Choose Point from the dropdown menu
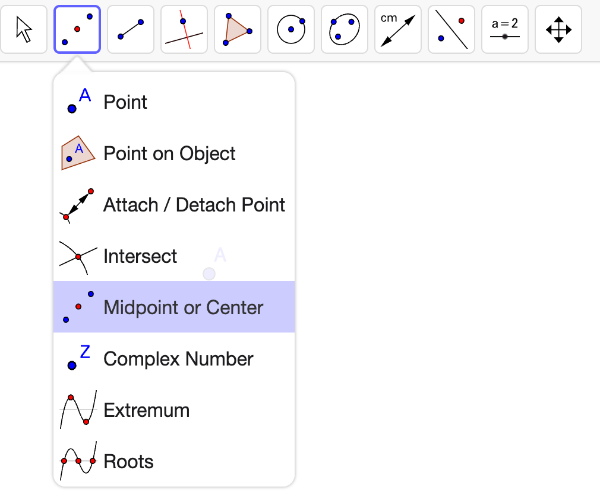The image size is (600, 500). [174, 102]
